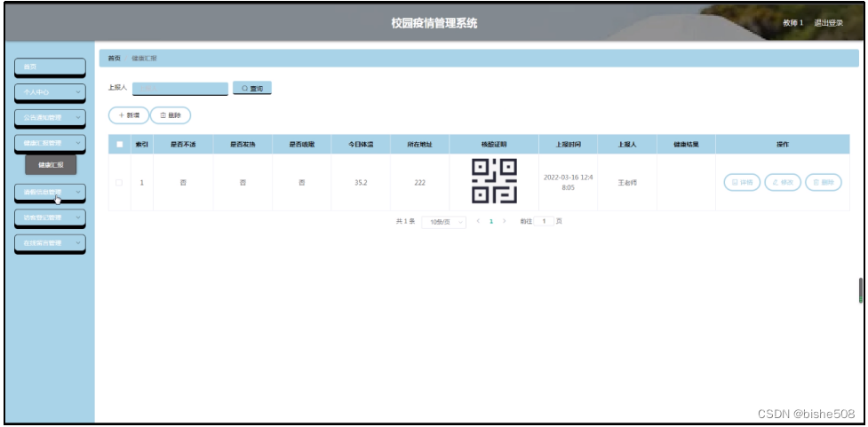Click the 首页 breadcrumb link
Viewport: 868px width, 427px height.
(114, 58)
